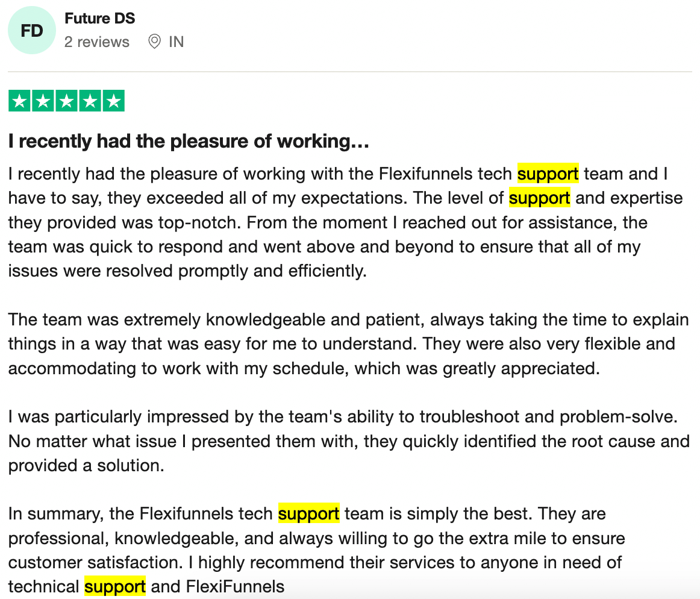The width and height of the screenshot is (700, 599).
Task: Click the "2 reviews" count text
Action: coord(97,42)
